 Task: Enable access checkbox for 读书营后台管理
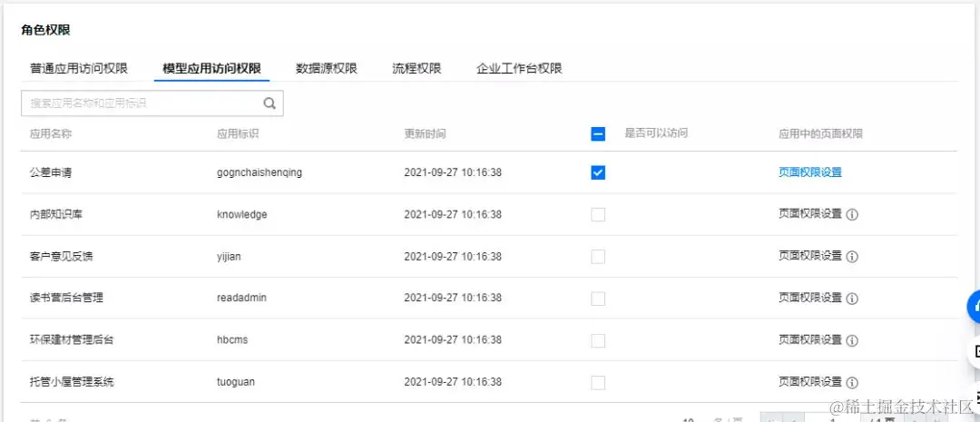pyautogui.click(x=598, y=299)
